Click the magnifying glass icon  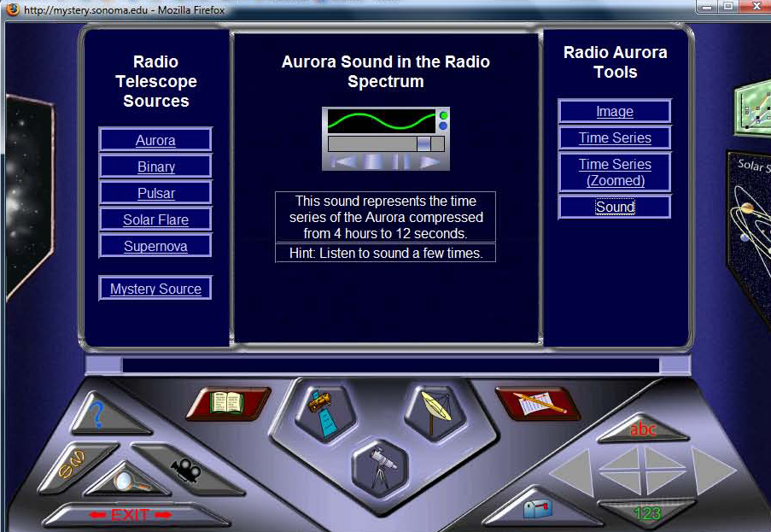[125, 481]
